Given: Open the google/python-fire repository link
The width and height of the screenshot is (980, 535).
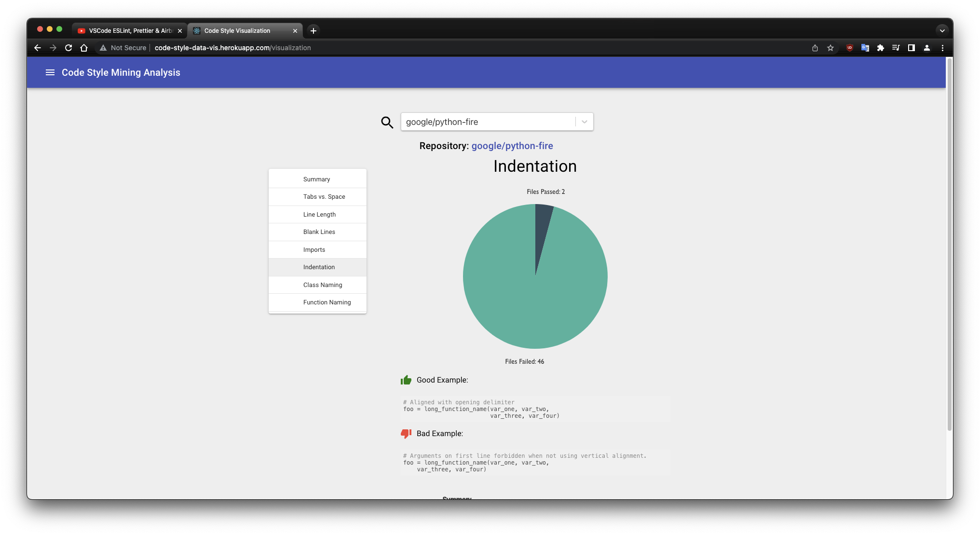Looking at the screenshot, I should (x=512, y=146).
